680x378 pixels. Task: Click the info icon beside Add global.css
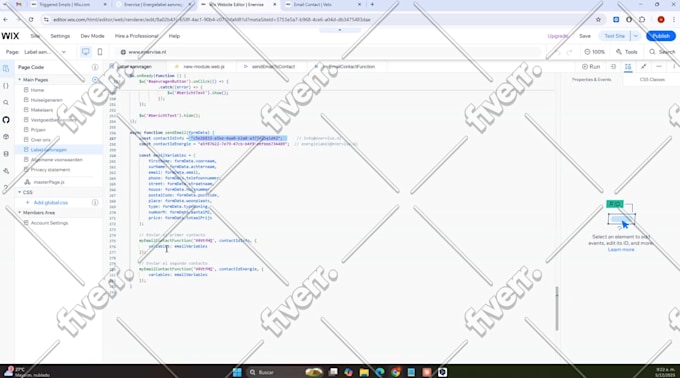95,202
